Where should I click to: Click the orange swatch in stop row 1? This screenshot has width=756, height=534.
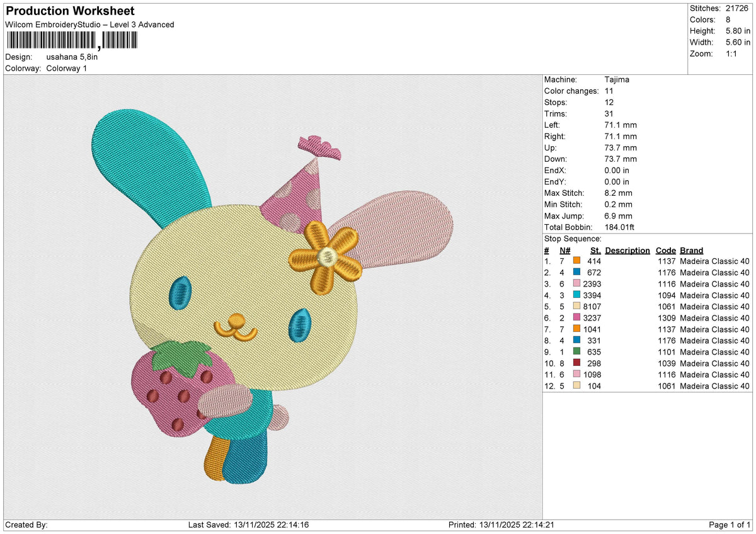tap(576, 261)
